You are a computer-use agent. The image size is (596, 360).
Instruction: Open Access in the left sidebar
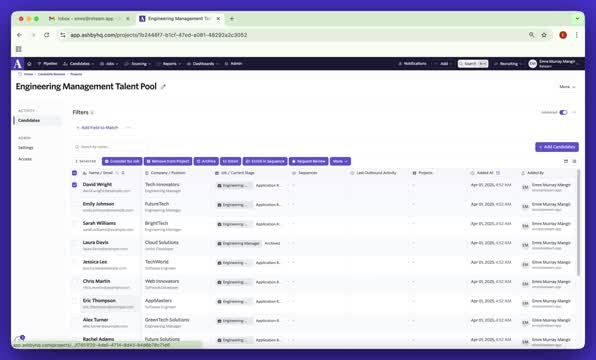click(25, 159)
